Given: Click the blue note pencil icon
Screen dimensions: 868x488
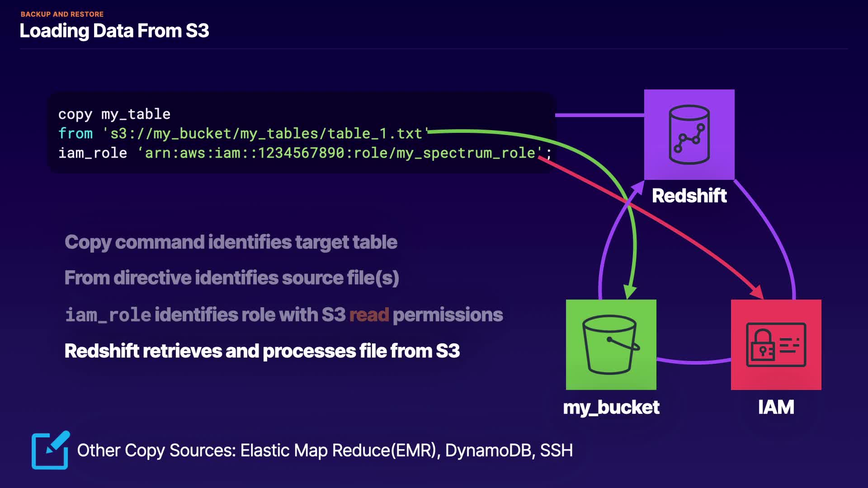Looking at the screenshot, I should point(50,450).
